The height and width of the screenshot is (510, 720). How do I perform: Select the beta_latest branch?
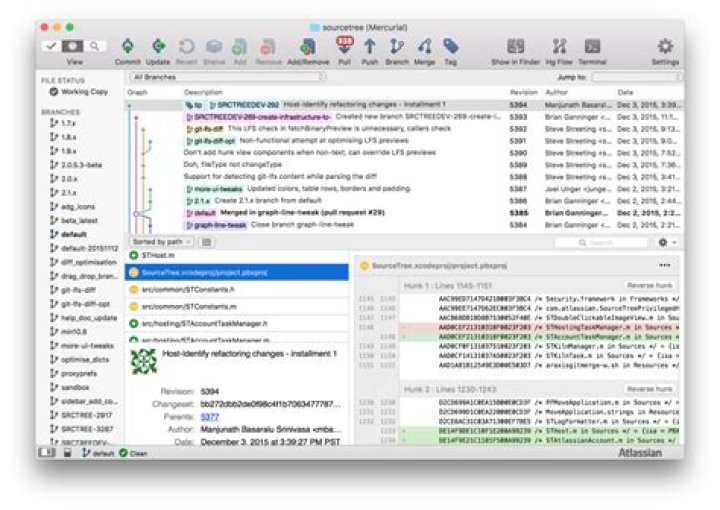coord(79,221)
